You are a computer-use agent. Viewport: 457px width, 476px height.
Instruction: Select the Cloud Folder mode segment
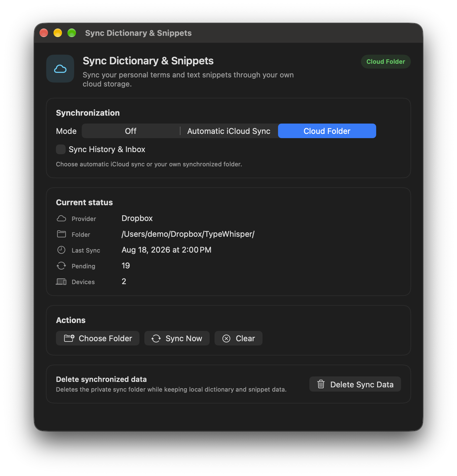pos(327,131)
